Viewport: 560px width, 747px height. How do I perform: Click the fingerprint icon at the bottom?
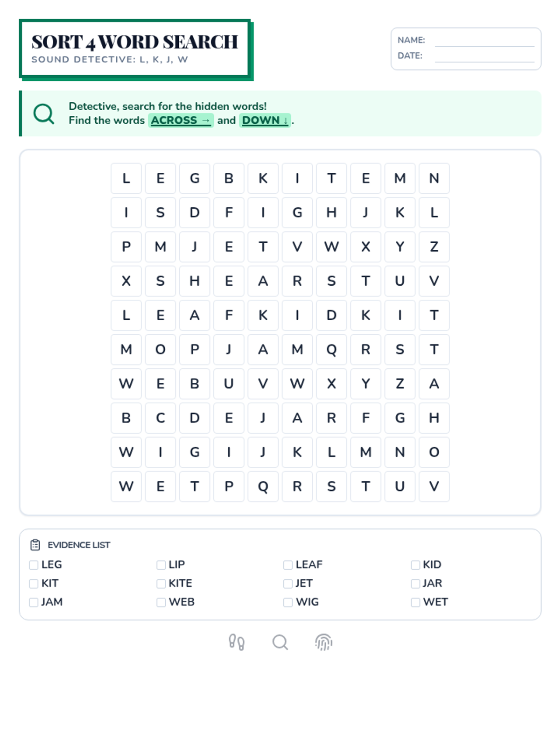point(323,642)
